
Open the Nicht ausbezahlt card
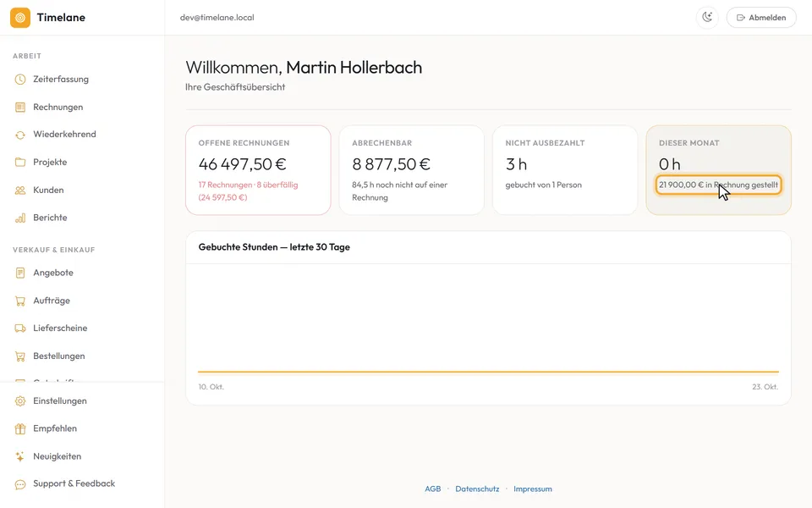tap(565, 170)
